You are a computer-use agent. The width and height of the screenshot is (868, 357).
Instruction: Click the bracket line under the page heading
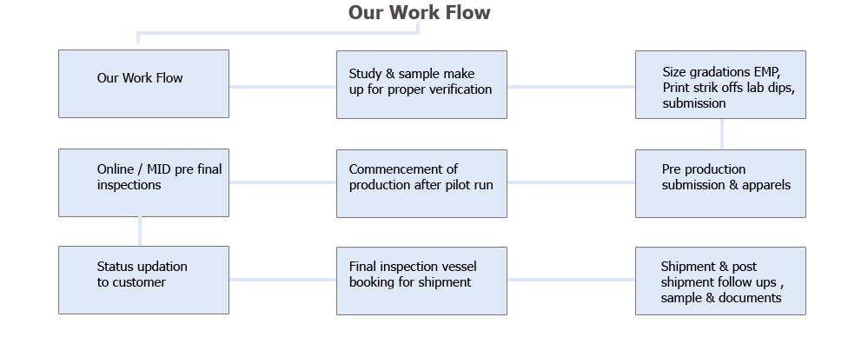pyautogui.click(x=278, y=34)
